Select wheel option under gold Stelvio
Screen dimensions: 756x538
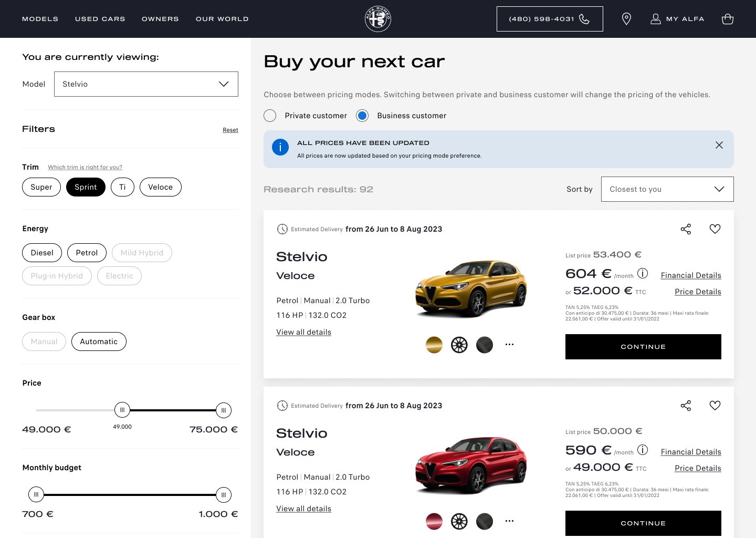pyautogui.click(x=459, y=345)
